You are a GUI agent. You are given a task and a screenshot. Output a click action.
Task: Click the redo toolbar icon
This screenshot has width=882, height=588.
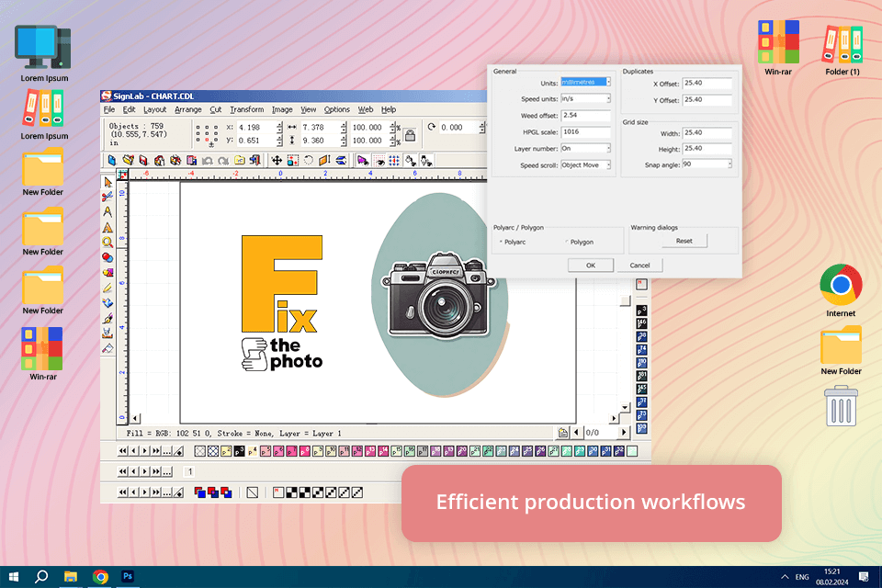coord(223,161)
